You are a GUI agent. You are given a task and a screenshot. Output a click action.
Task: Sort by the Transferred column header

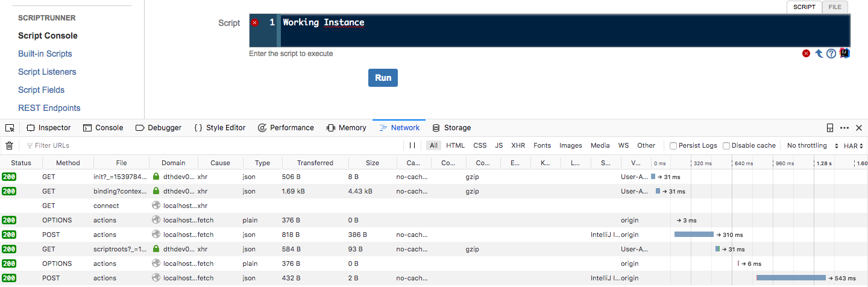(x=315, y=163)
